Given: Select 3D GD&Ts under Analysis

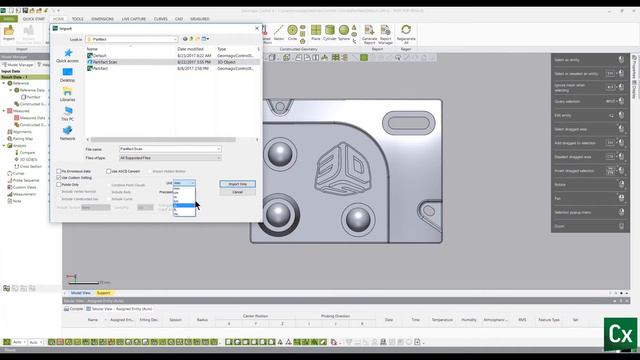Looking at the screenshot, I should [26, 160].
